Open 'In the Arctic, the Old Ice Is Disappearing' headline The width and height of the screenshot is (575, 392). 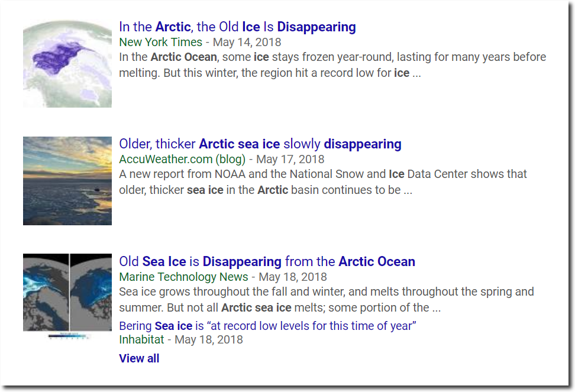tap(237, 27)
